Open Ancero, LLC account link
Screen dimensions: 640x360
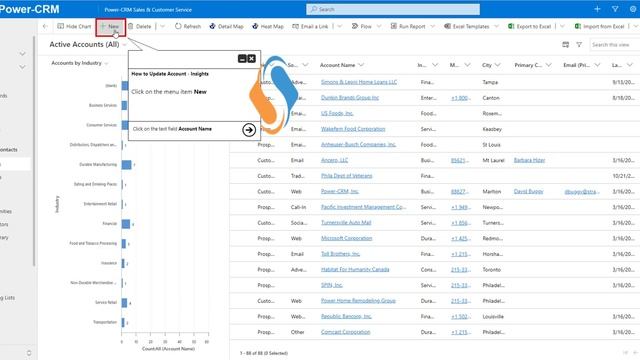[334, 160]
